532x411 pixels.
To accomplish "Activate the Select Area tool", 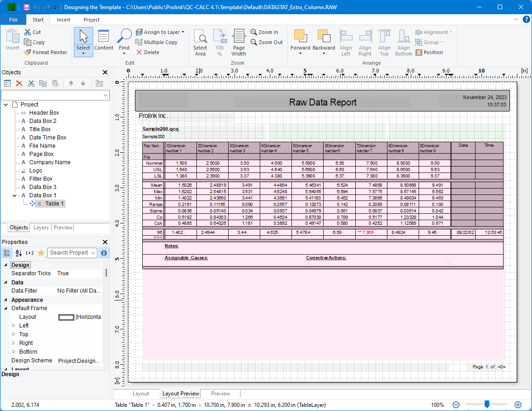I will pyautogui.click(x=200, y=42).
